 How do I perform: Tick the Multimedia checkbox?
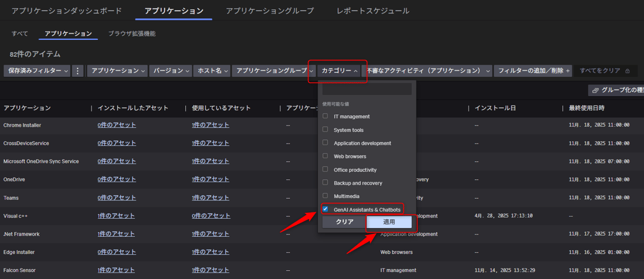point(326,196)
